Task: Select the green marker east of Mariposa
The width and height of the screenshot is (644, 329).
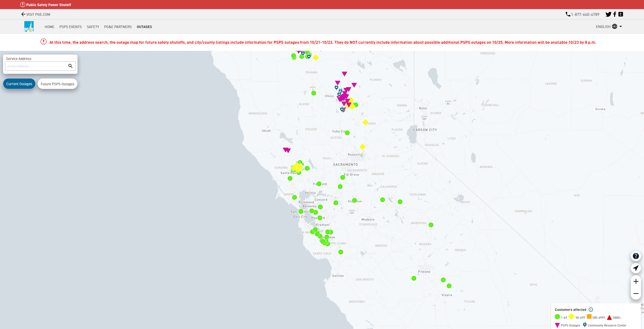Action: [431, 225]
